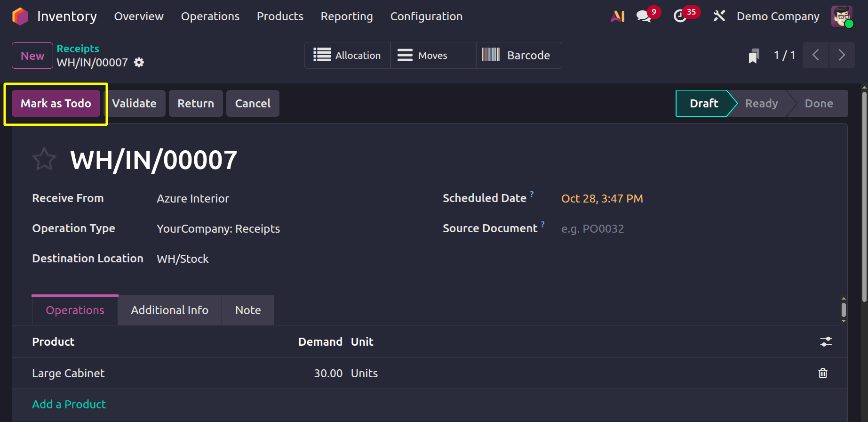Click the Scheduled Date help question mark
This screenshot has width=868, height=422.
532,194
